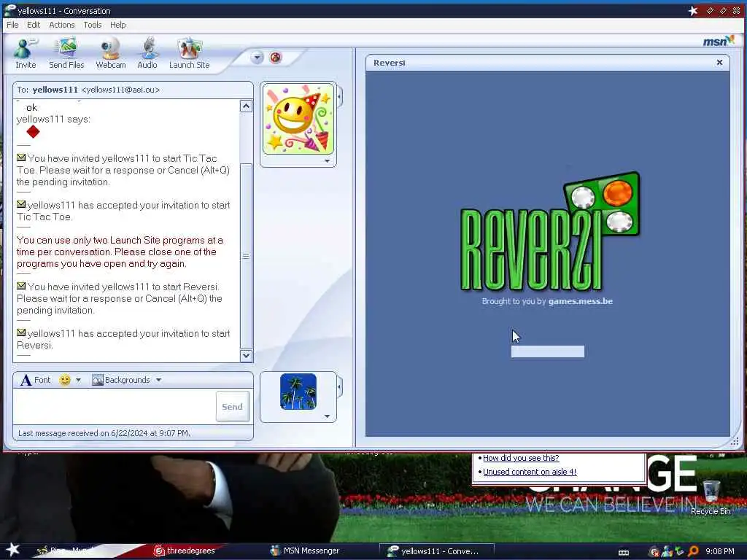This screenshot has height=560, width=747.
Task: Click the red 'two Launch Site programs' warning
Action: [120, 252]
